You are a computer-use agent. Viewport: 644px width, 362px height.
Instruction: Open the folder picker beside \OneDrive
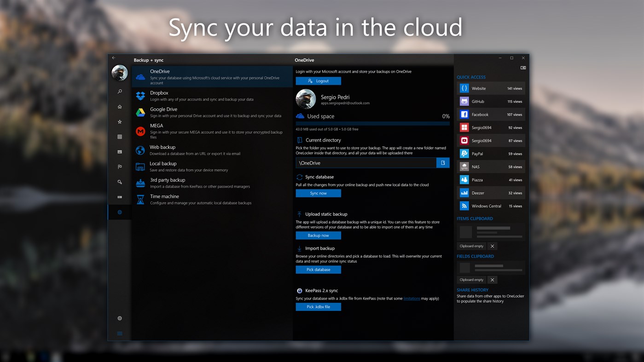pyautogui.click(x=443, y=163)
